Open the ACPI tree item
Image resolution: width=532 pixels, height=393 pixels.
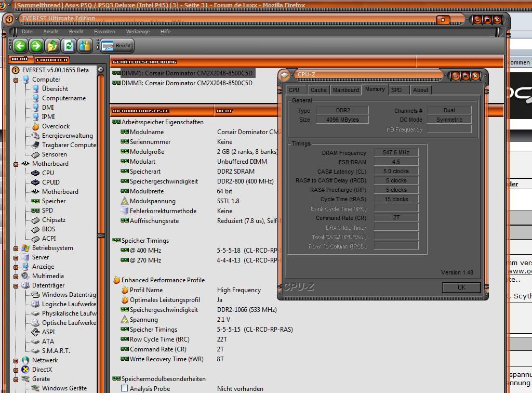tap(49, 238)
